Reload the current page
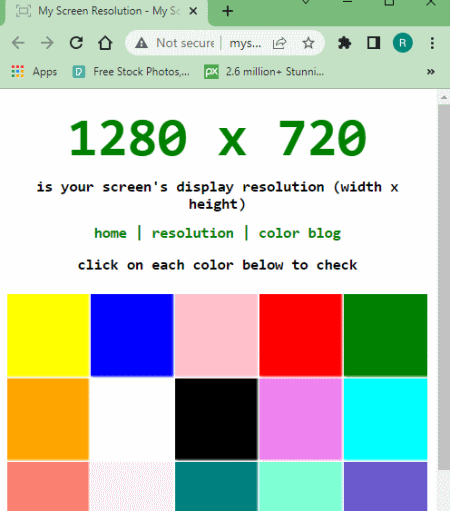The width and height of the screenshot is (450, 511). point(76,43)
